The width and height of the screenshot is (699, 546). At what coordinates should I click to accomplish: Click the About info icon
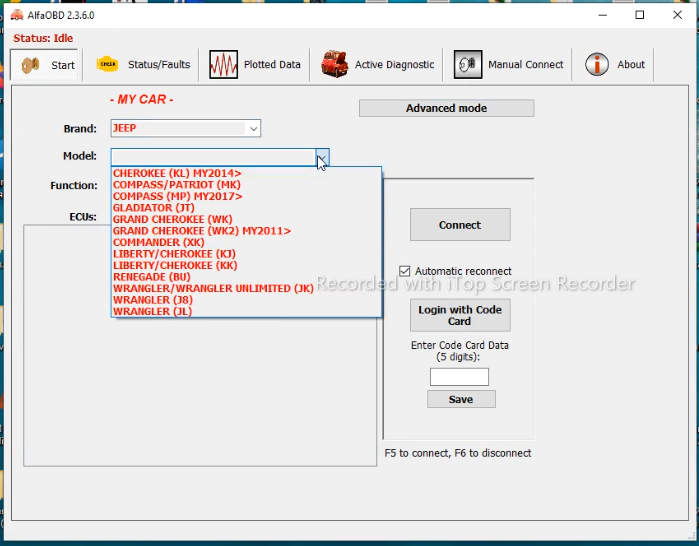[596, 65]
